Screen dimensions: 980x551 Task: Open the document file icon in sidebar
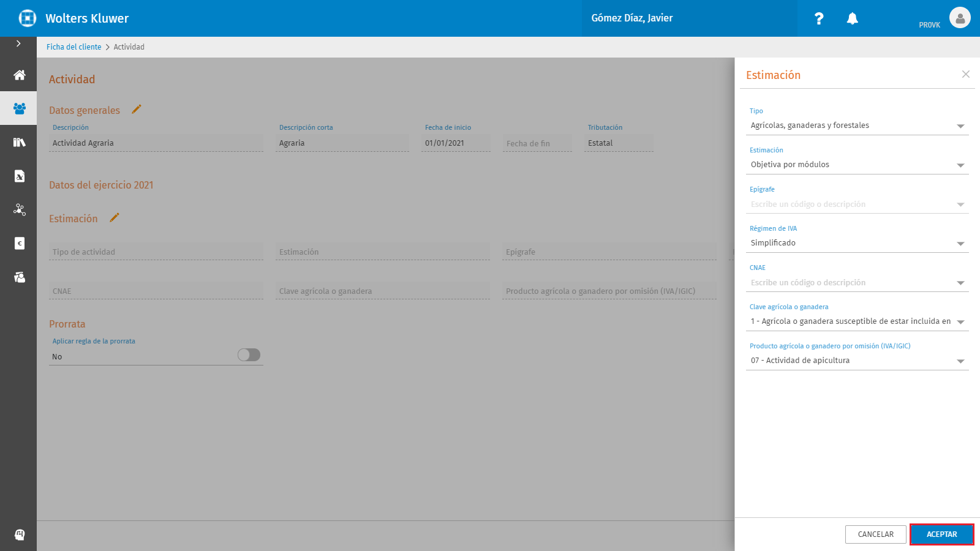tap(19, 176)
